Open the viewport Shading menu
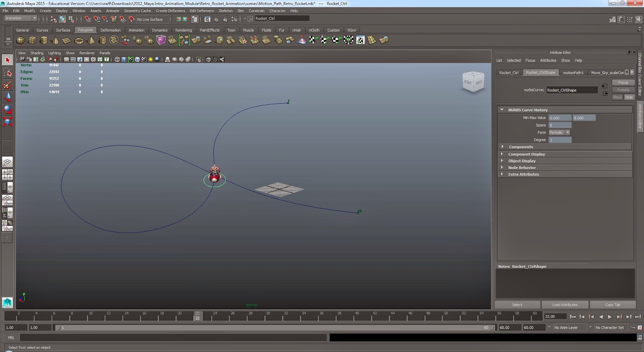Image resolution: width=644 pixels, height=352 pixels. tap(37, 53)
